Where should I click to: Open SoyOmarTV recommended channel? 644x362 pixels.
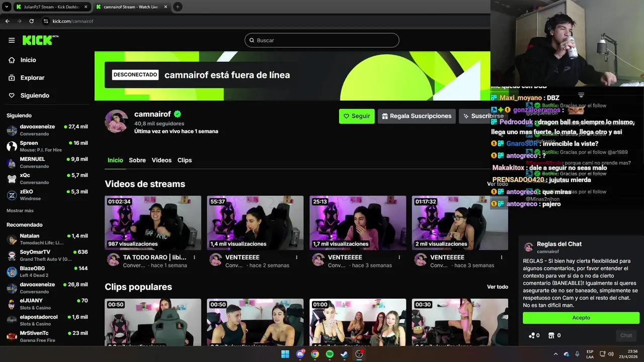coord(47,255)
